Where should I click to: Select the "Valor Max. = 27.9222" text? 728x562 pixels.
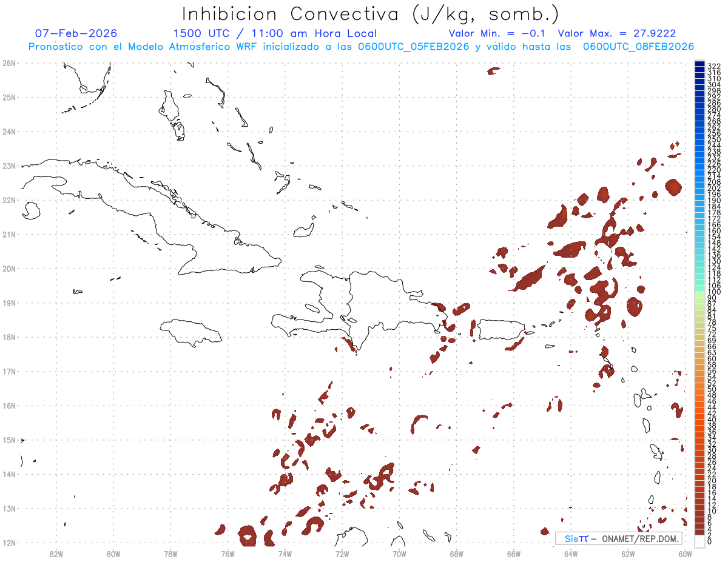point(617,33)
